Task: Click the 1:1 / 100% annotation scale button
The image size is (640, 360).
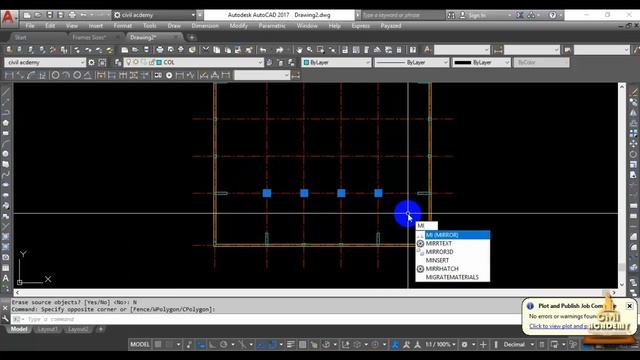Action: pos(440,344)
